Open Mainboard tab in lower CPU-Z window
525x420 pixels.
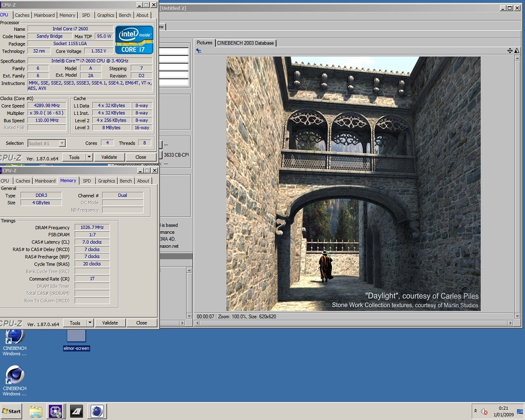[x=45, y=181]
